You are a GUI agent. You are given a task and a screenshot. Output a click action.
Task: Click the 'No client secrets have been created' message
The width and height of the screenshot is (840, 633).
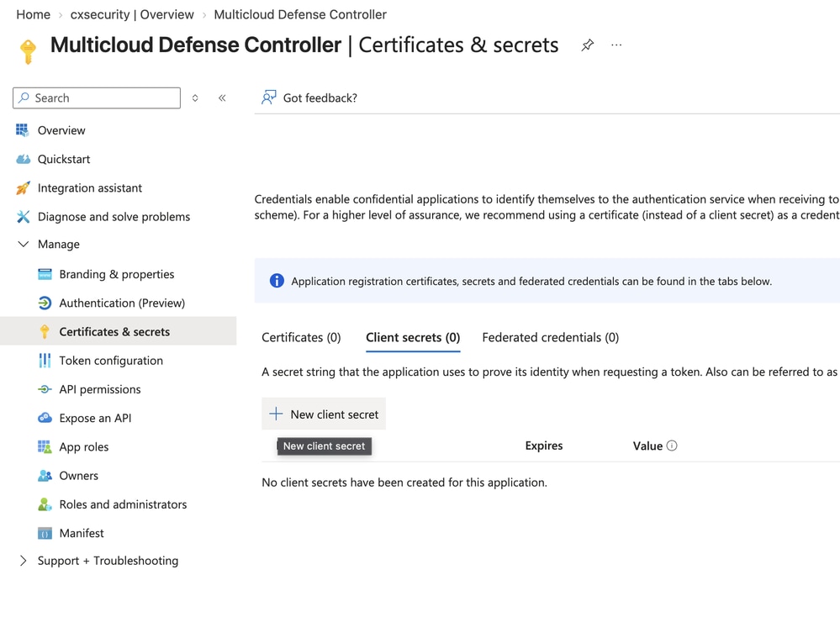coord(404,483)
